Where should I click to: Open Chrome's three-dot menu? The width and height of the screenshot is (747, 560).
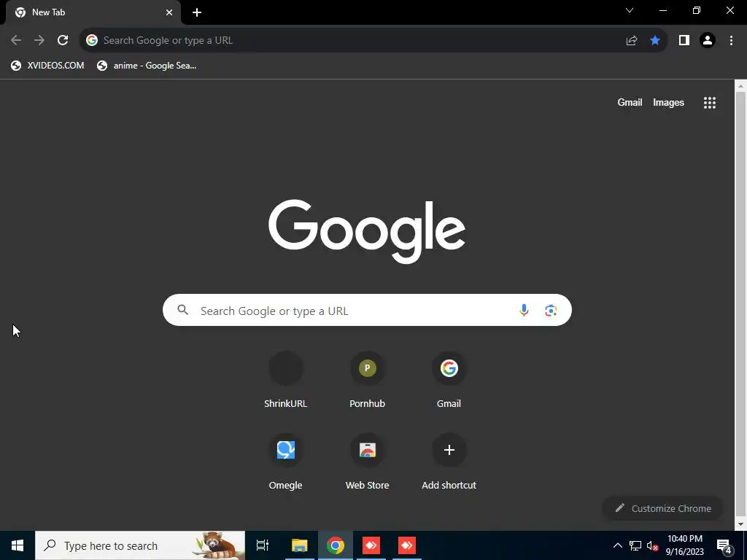tap(731, 40)
